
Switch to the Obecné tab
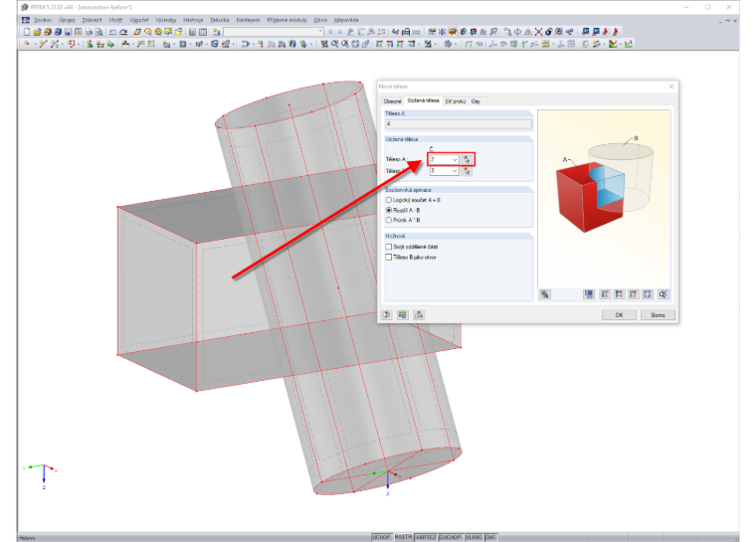[392, 101]
